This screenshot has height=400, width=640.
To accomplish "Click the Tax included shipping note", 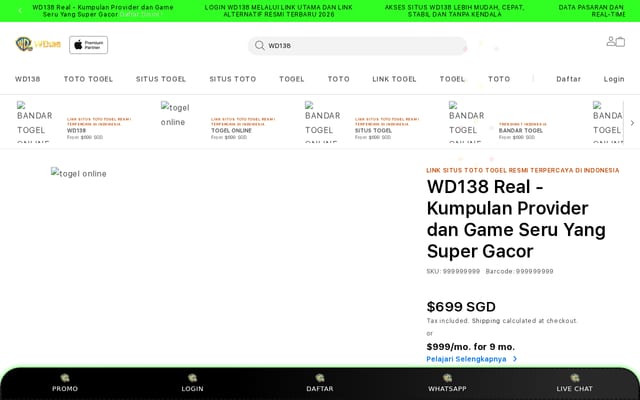I will point(502,321).
